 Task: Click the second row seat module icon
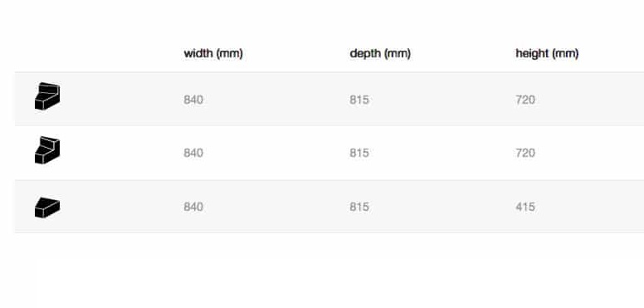point(47,150)
